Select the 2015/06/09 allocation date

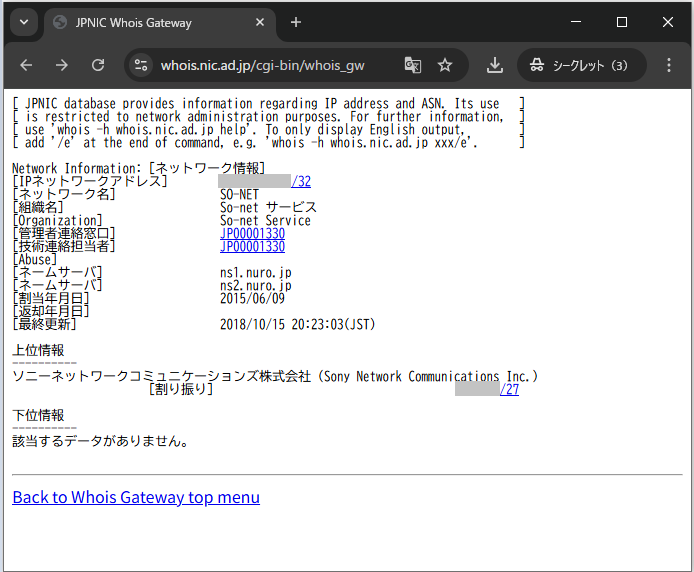tap(252, 298)
